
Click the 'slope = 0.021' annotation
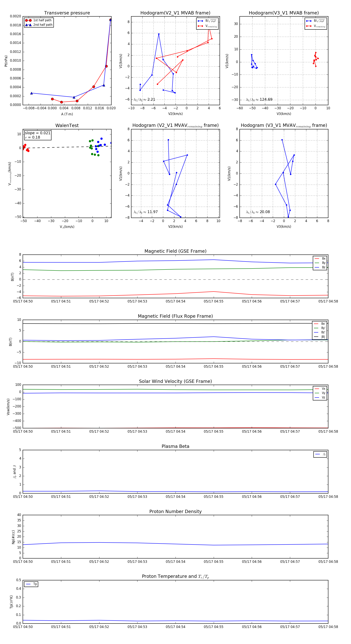[x=37, y=133]
